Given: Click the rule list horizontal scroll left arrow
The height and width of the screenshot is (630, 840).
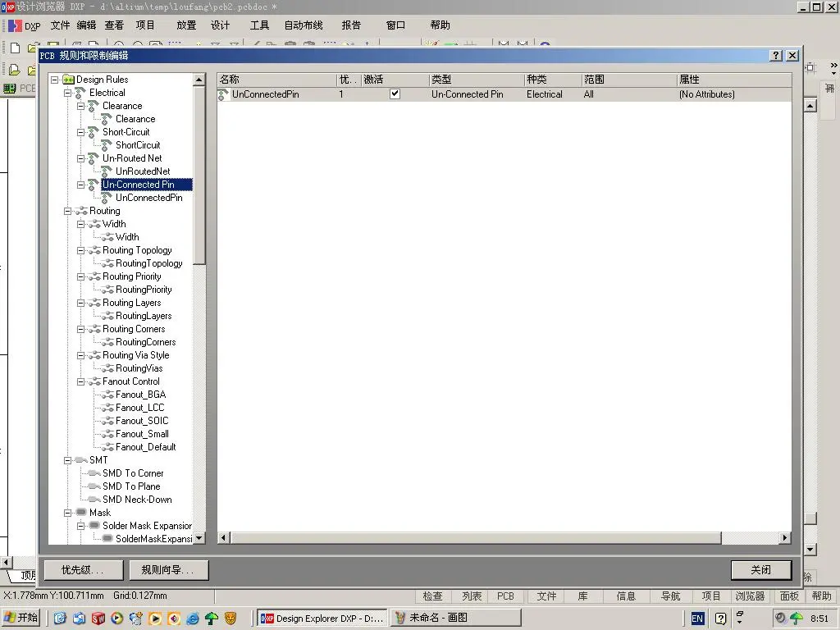Looking at the screenshot, I should [223, 537].
